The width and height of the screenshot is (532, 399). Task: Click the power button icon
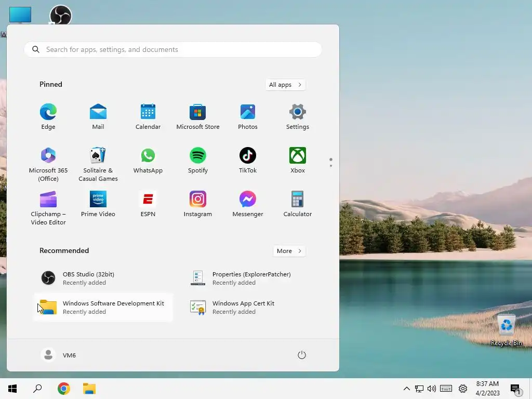[302, 355]
